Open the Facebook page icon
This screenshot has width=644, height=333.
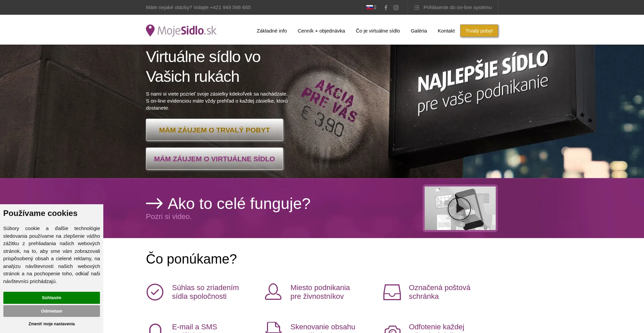click(x=386, y=7)
